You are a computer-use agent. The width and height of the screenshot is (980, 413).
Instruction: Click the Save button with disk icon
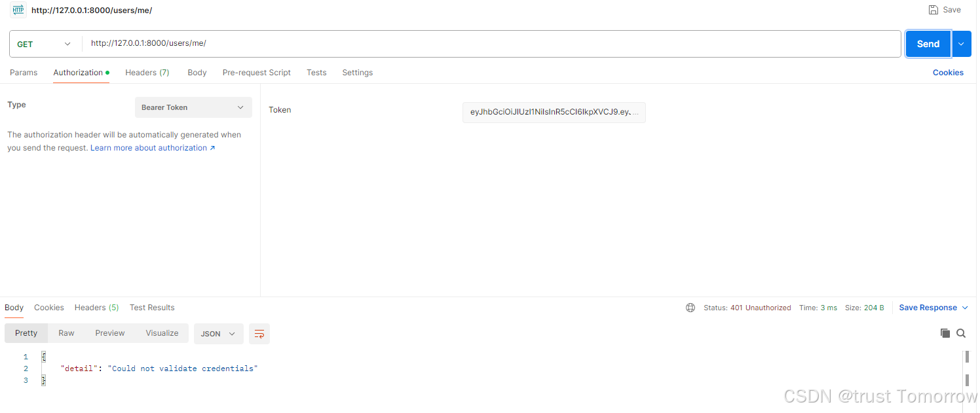(945, 10)
